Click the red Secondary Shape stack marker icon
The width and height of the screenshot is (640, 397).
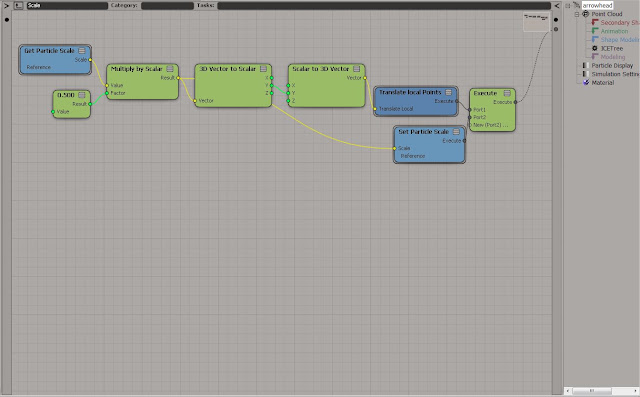[595, 22]
